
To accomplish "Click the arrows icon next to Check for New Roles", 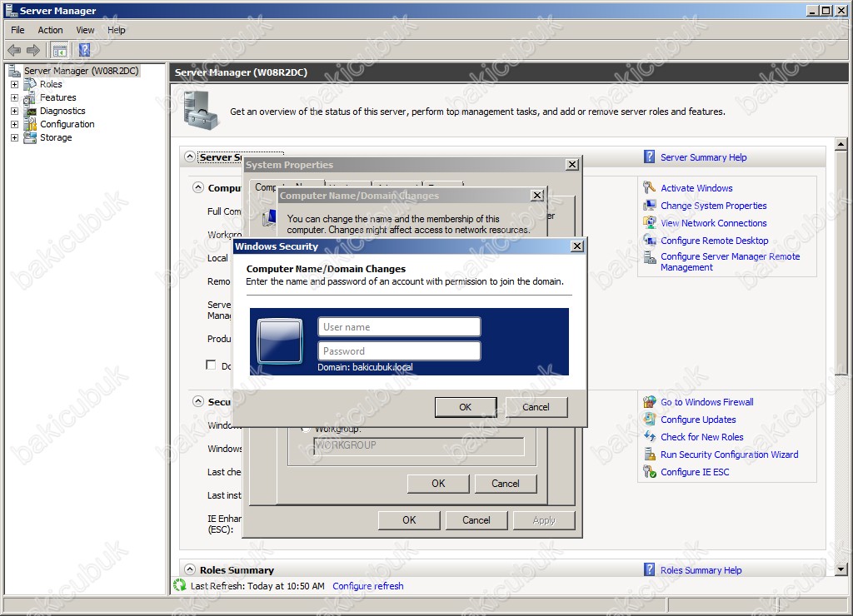I will click(x=649, y=437).
